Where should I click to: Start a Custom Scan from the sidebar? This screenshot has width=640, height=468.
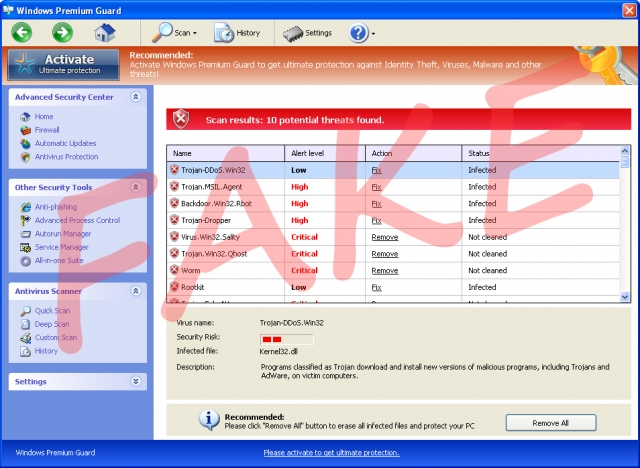pyautogui.click(x=56, y=338)
